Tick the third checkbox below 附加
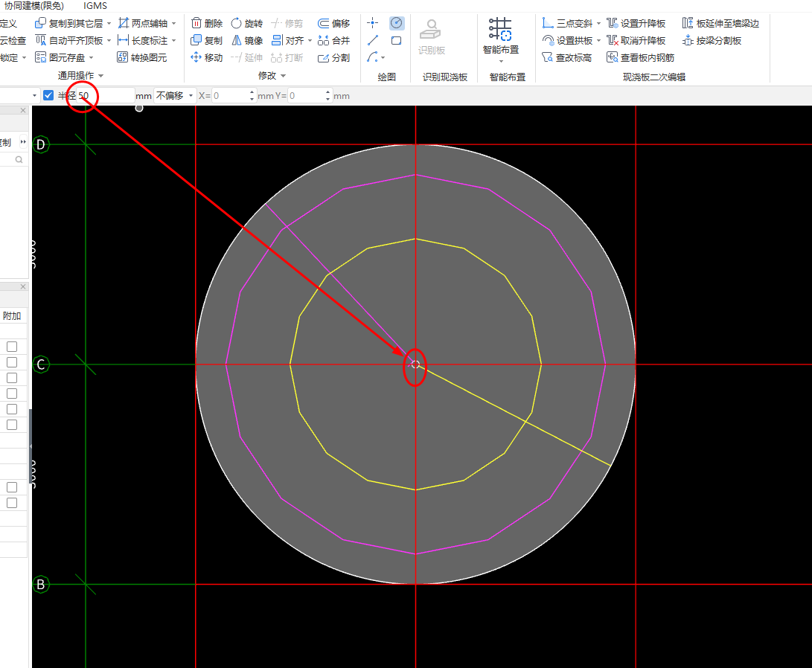Viewport: 812px width, 668px height. (x=12, y=378)
